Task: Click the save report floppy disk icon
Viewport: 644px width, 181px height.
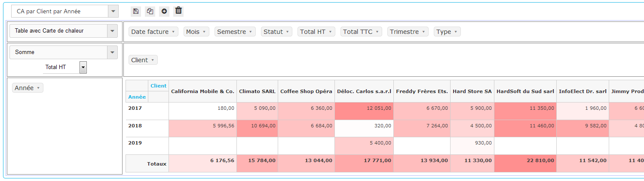Action: (136, 11)
